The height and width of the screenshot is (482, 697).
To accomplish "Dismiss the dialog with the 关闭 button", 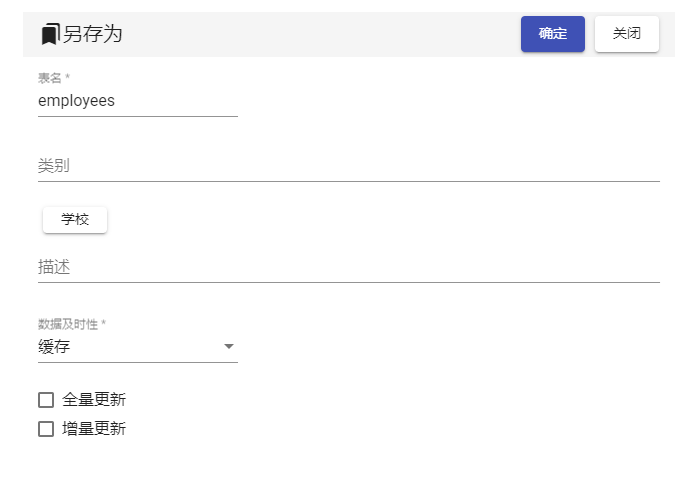I will tap(627, 34).
